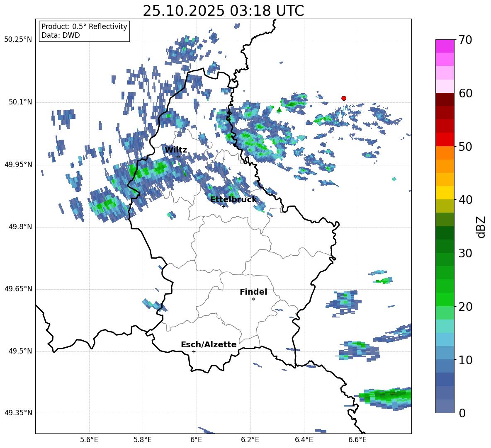Click the 'dBZ' colorbar axis label
Image resolution: width=491 pixels, height=448 pixels.
pos(481,227)
